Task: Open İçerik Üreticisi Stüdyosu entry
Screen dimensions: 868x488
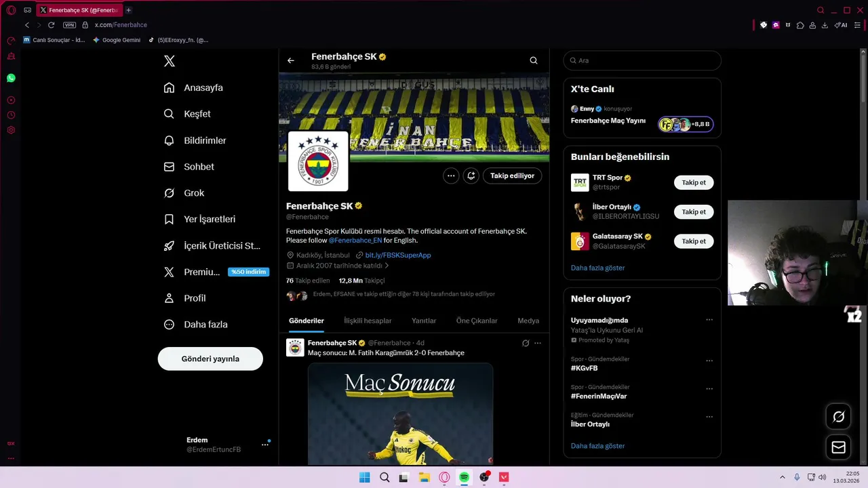Action: point(212,245)
